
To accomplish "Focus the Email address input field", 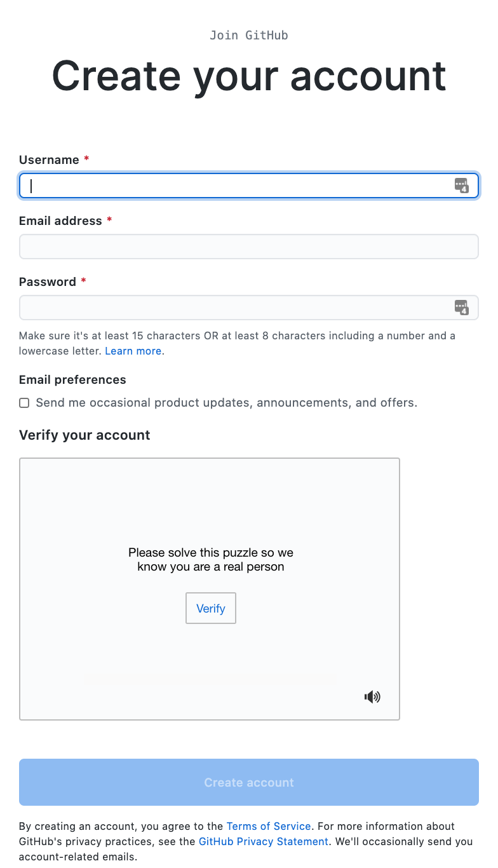I will pos(249,247).
